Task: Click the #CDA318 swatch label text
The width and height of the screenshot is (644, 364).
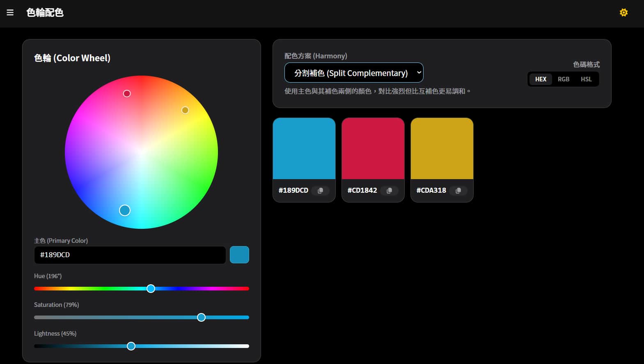Action: [x=431, y=190]
